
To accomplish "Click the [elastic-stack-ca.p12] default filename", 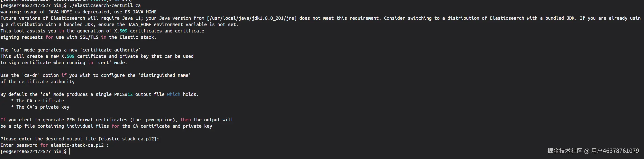I will (127, 139).
